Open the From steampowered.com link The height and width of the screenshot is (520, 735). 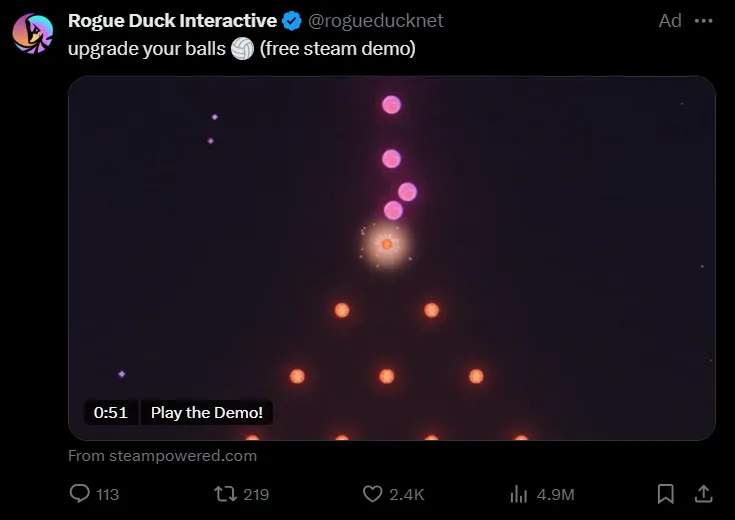162,456
